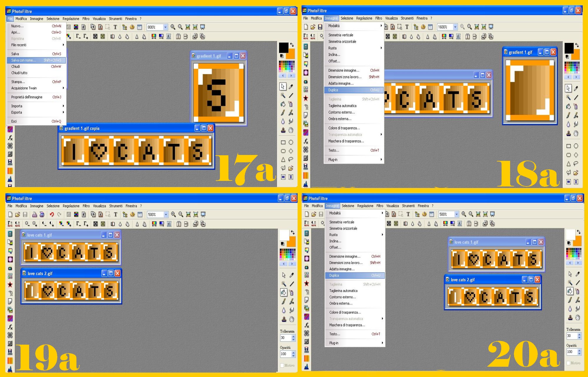This screenshot has width=588, height=377.
Task: Select the Pipette tool in panel 18a
Action: point(576,88)
